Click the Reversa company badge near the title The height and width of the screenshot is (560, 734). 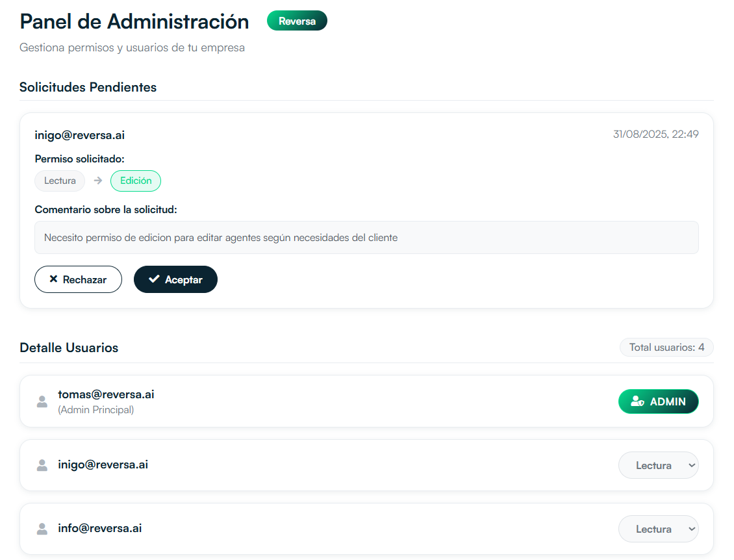[297, 21]
